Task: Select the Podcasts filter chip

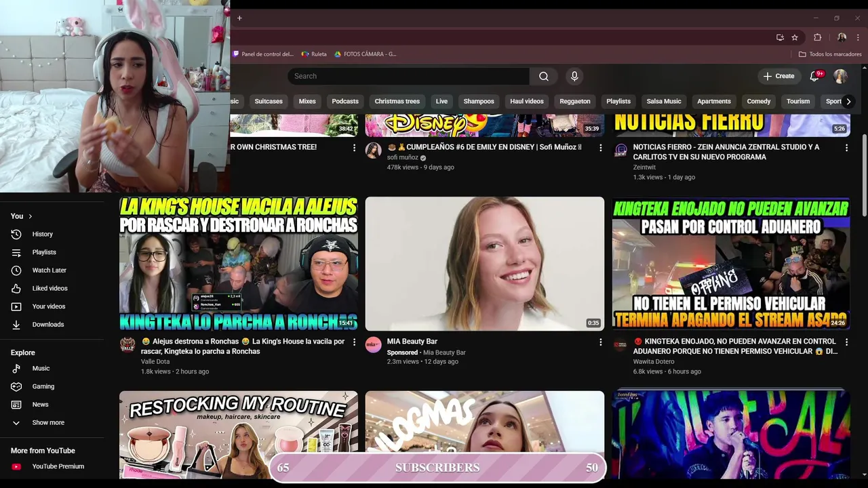Action: (x=345, y=102)
